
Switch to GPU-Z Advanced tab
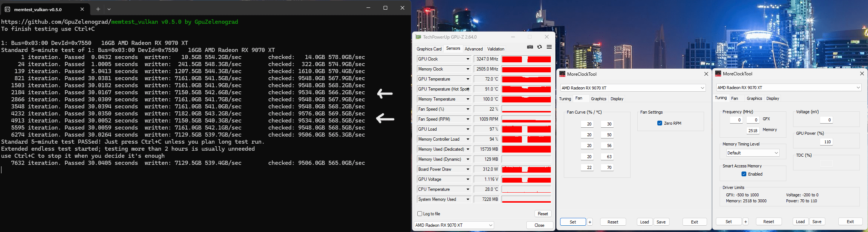pyautogui.click(x=474, y=49)
